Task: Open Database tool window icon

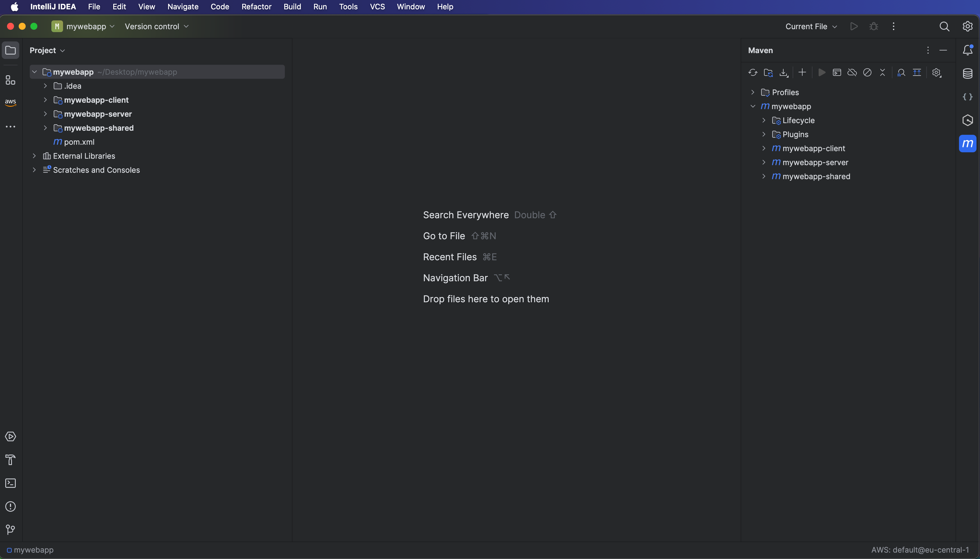Action: tap(968, 73)
